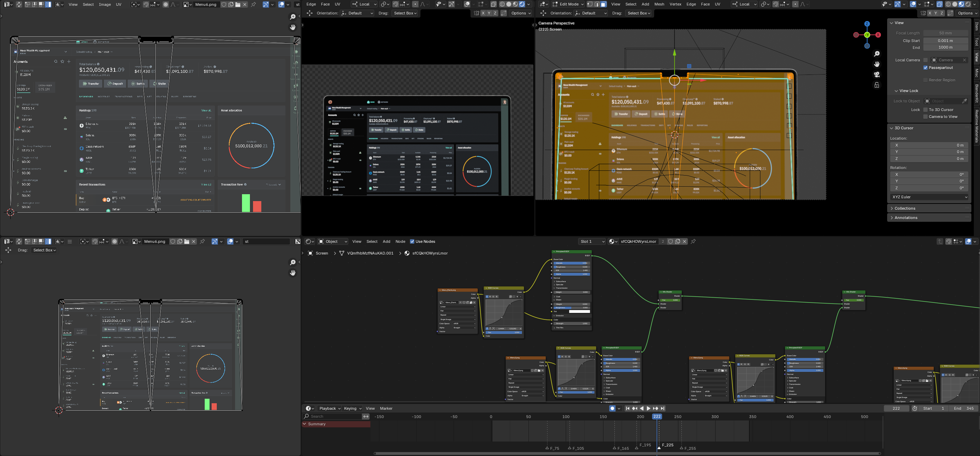Open Orientation Default dropdown in right viewport
Viewport: 980px width, 456px height.
pyautogui.click(x=591, y=13)
